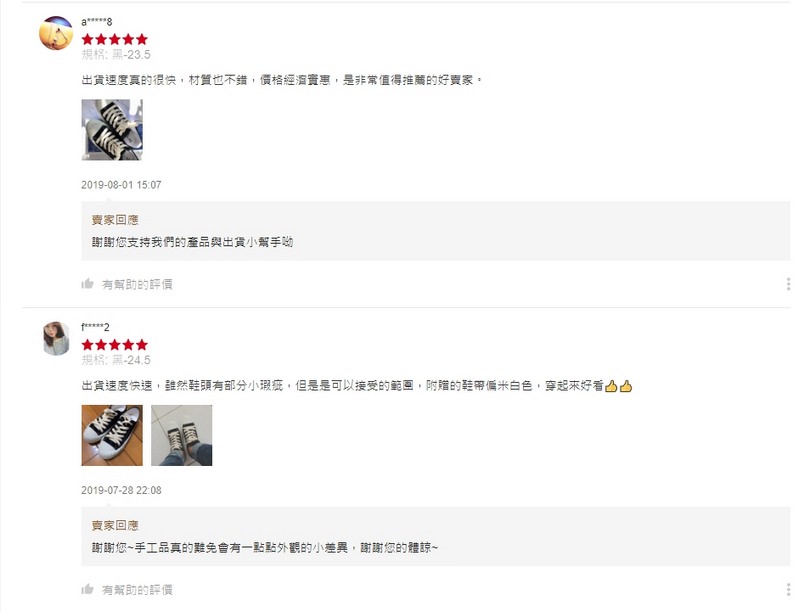Click the 規格: 黑-24.5 variation text
This screenshot has height=612, width=810.
(116, 360)
